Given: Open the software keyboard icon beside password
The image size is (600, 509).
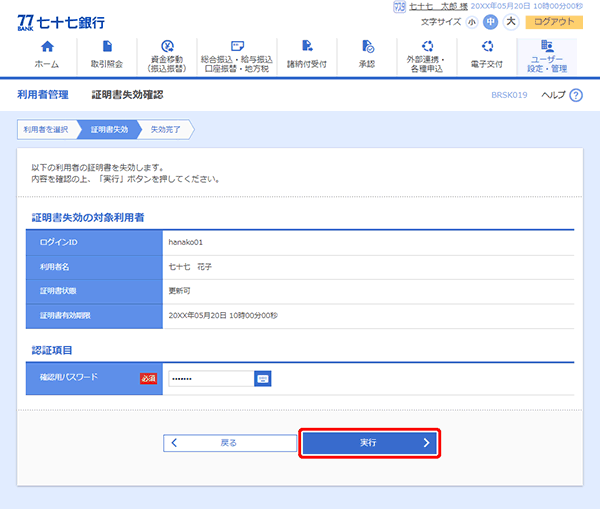Looking at the screenshot, I should [x=262, y=378].
